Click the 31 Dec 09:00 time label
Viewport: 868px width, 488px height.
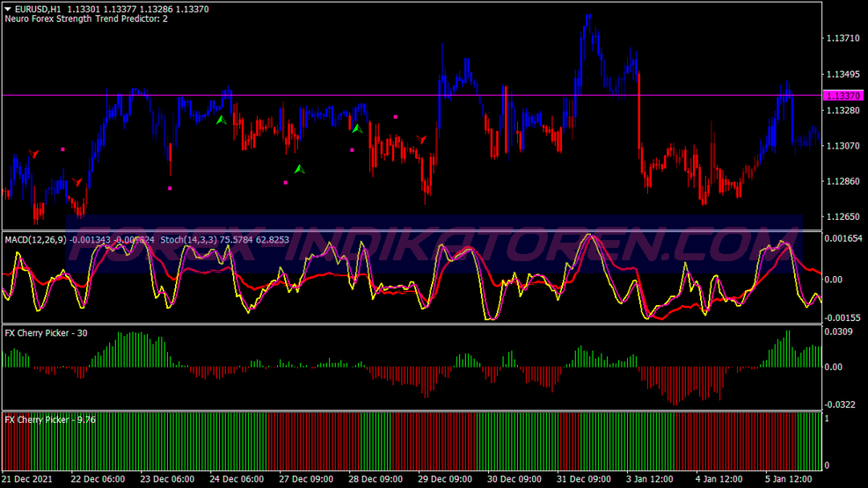tap(583, 478)
